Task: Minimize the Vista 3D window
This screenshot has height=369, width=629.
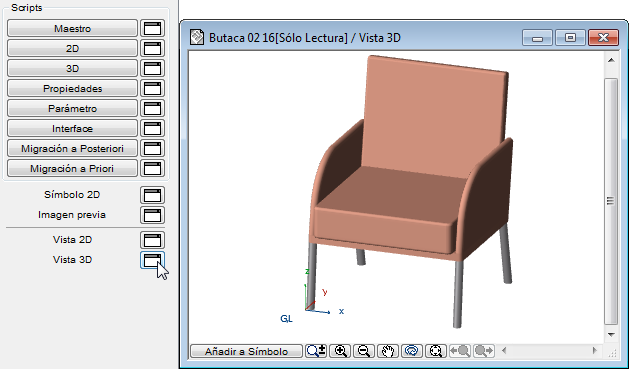Action: coord(538,38)
